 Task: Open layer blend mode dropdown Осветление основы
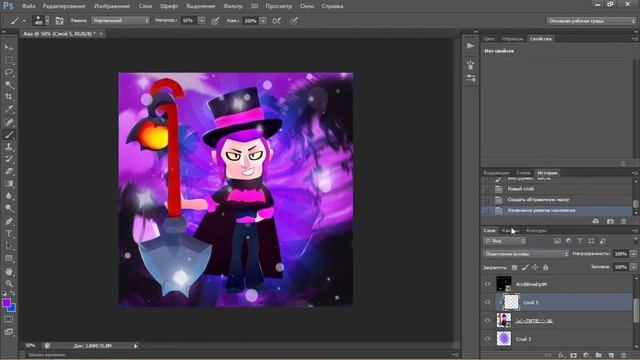(x=526, y=254)
